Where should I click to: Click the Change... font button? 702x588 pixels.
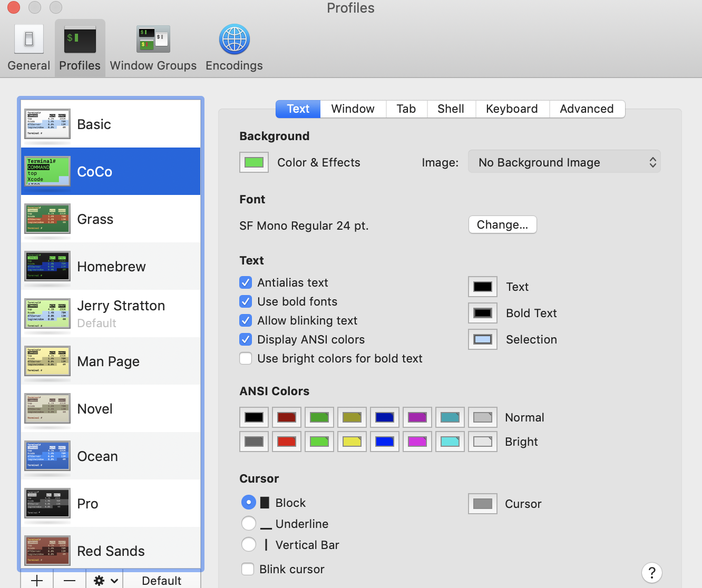[502, 225]
